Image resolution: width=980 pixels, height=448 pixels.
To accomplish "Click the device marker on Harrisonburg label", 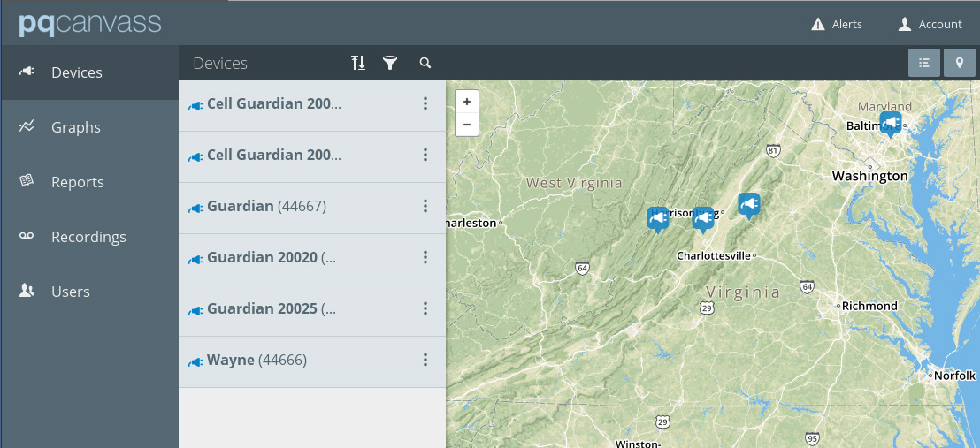I will point(703,219).
